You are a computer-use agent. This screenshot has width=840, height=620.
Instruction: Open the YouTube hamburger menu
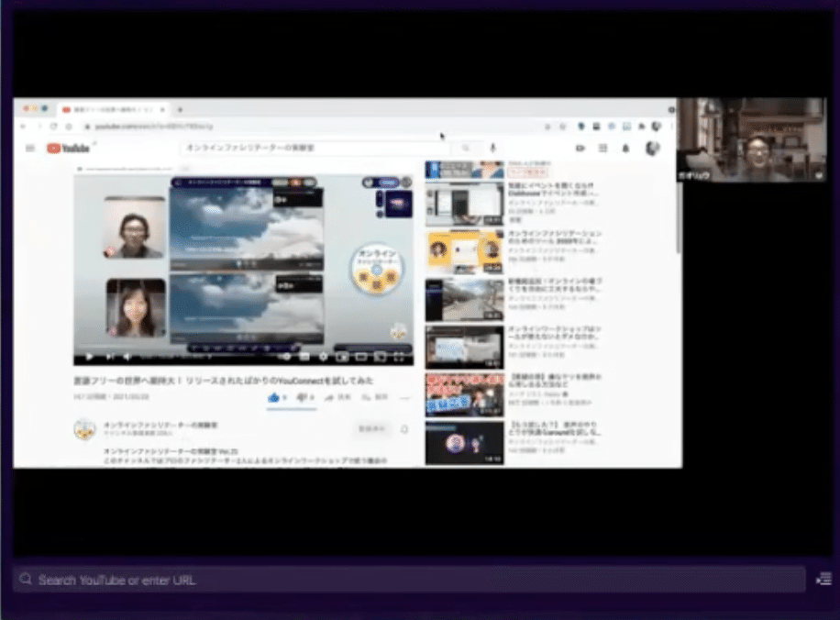point(31,148)
